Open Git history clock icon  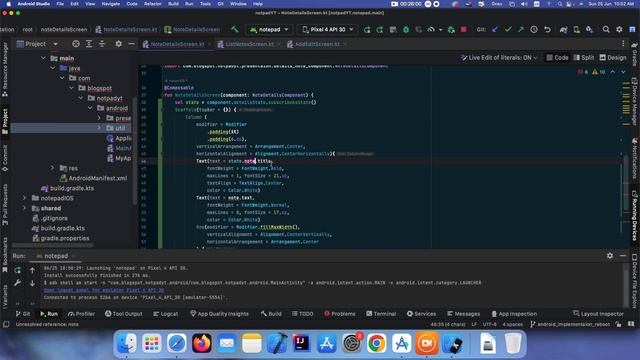(534, 29)
